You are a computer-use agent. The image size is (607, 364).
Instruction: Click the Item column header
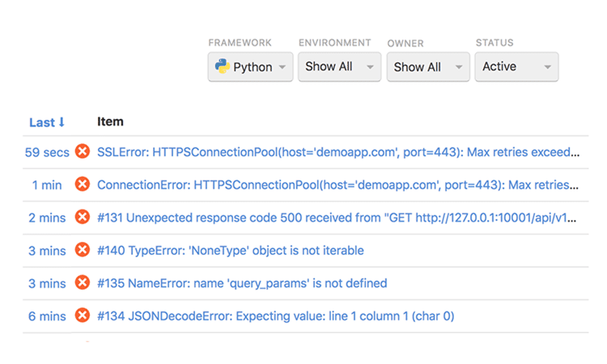coord(110,121)
